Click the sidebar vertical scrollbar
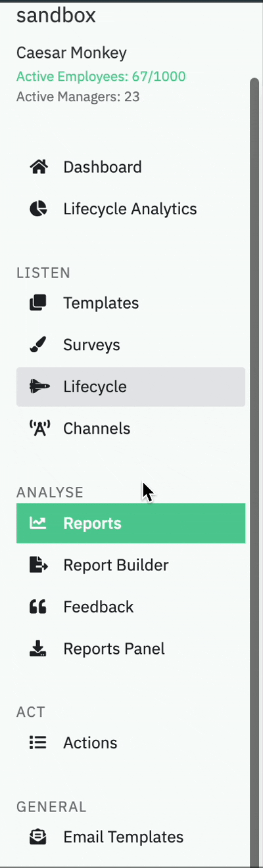Screen dimensions: 263x868 pyautogui.click(x=254, y=473)
